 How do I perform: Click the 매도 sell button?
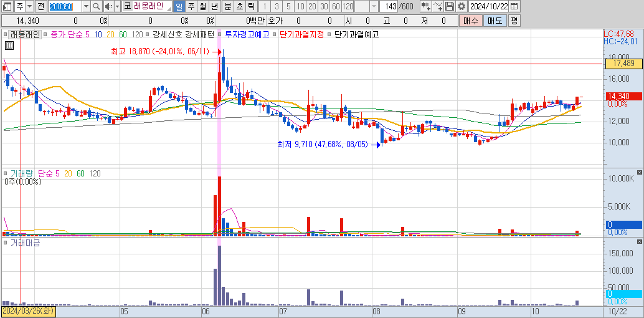[495, 21]
